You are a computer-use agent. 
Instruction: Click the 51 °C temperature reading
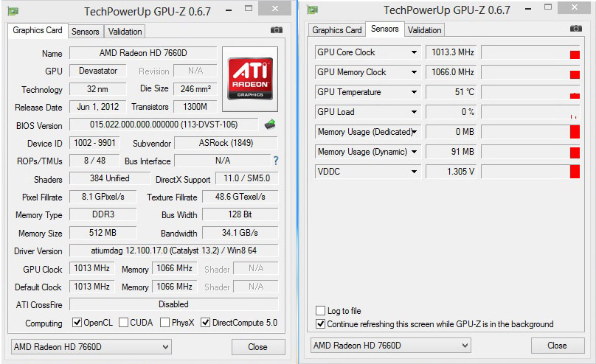click(x=451, y=92)
